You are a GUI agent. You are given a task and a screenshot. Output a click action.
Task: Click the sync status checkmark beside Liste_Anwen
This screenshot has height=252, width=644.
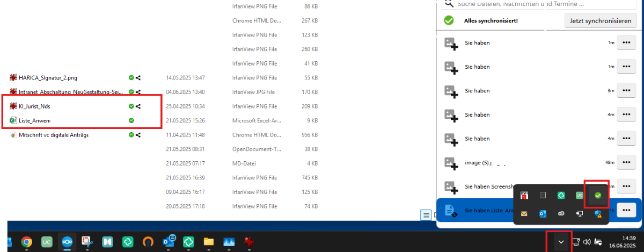tap(131, 120)
